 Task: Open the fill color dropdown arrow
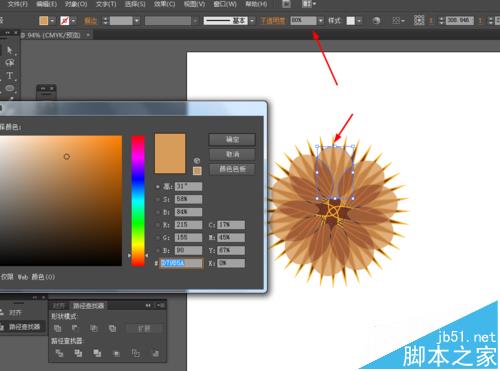coord(52,21)
